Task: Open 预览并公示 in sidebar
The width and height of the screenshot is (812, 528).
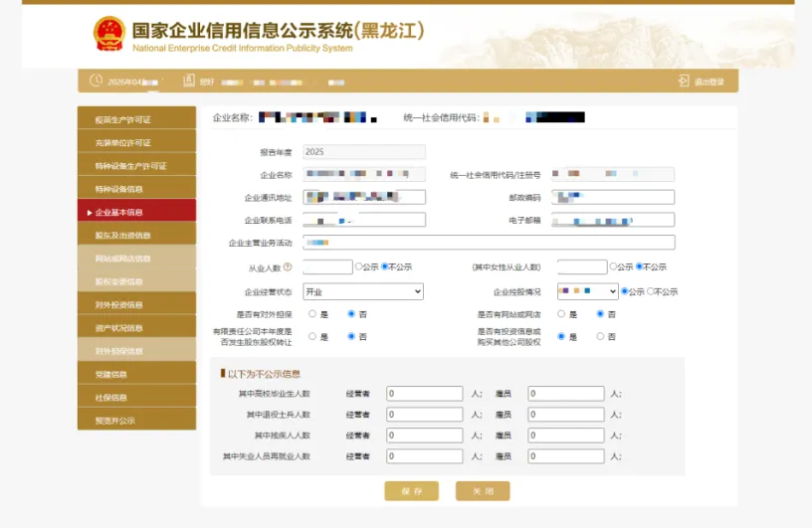Action: coord(136,421)
